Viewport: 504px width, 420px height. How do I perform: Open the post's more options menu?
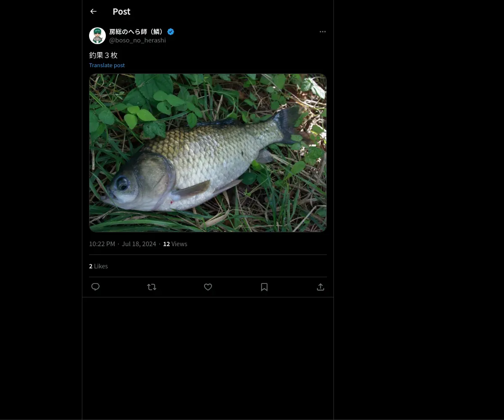(323, 32)
